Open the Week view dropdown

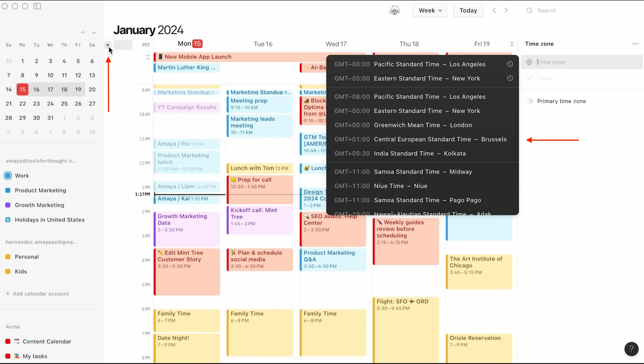(x=430, y=11)
